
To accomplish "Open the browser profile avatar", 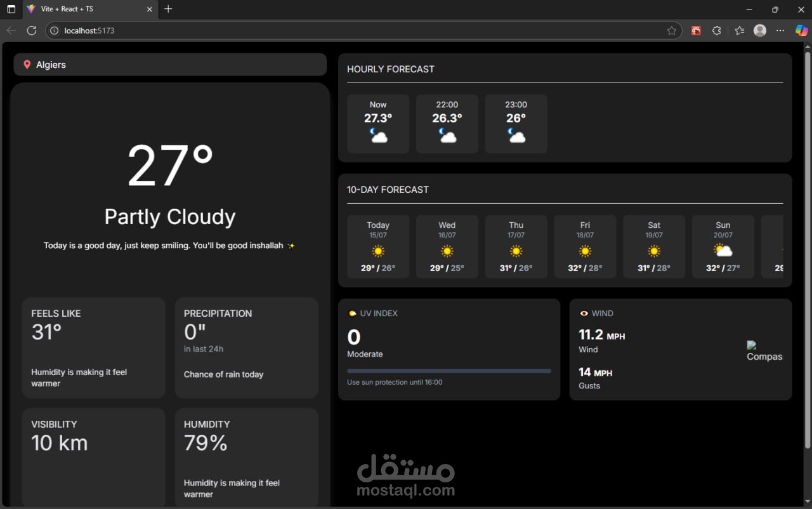I will (x=760, y=30).
